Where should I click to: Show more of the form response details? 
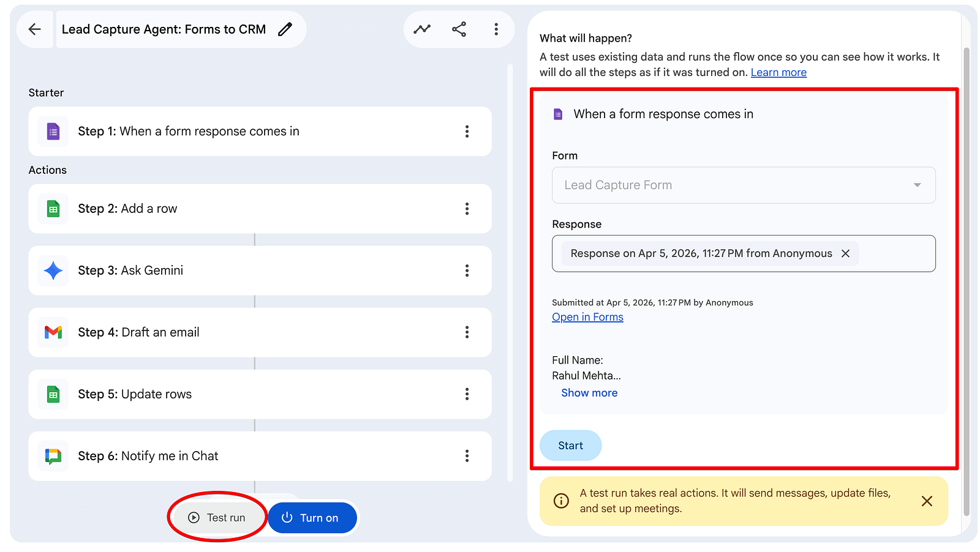[x=589, y=393]
